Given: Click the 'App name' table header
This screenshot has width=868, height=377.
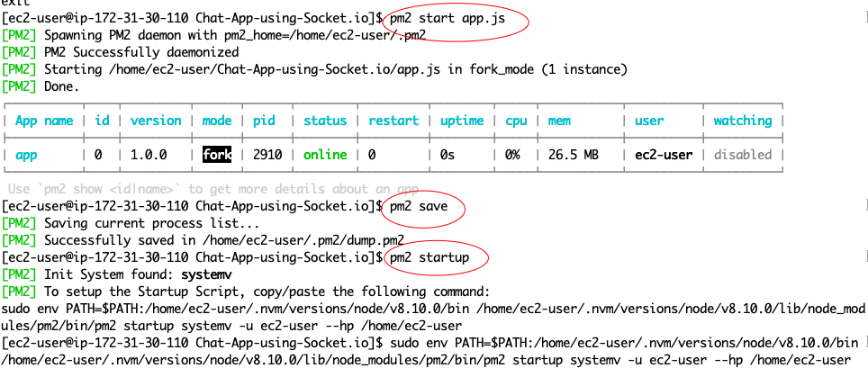Looking at the screenshot, I should pyautogui.click(x=44, y=121).
